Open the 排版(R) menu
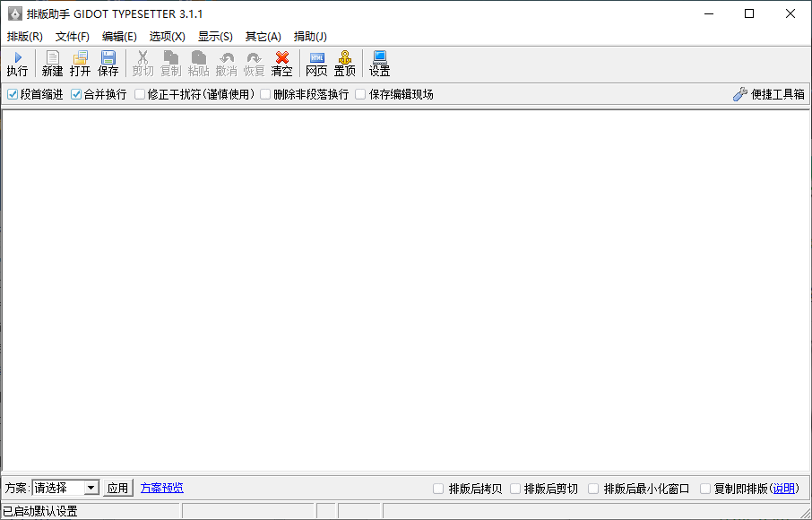Viewport: 812px width, 520px height. [x=25, y=36]
